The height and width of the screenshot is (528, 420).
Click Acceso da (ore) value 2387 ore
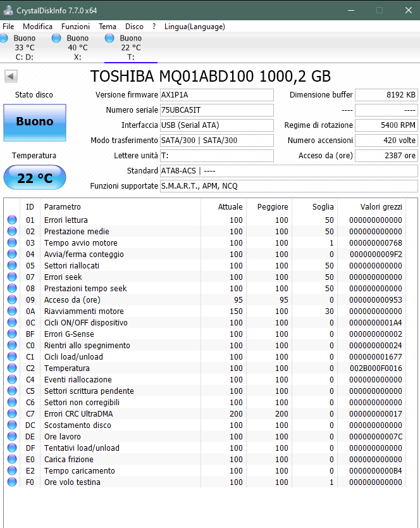pyautogui.click(x=386, y=156)
